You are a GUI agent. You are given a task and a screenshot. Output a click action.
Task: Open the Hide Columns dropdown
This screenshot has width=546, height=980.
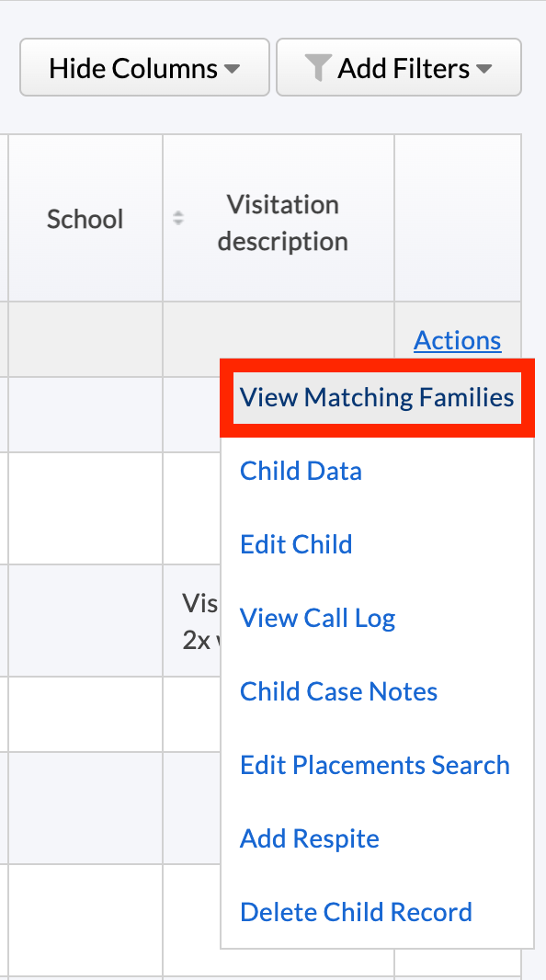point(143,66)
